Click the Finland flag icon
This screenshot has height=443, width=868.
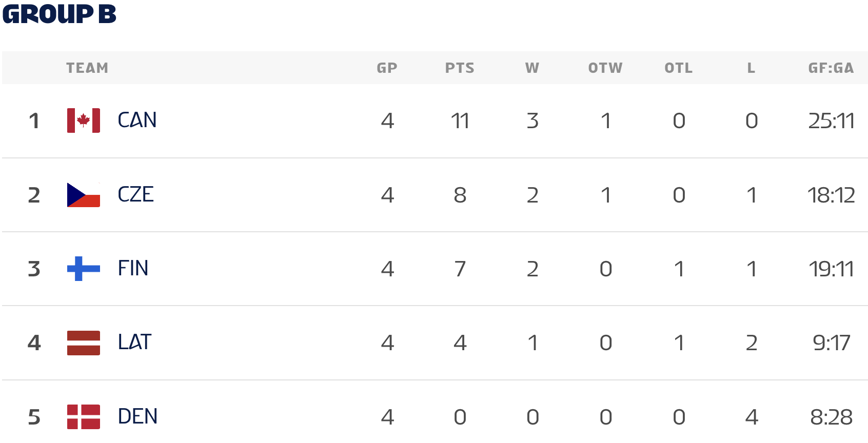[x=84, y=269]
